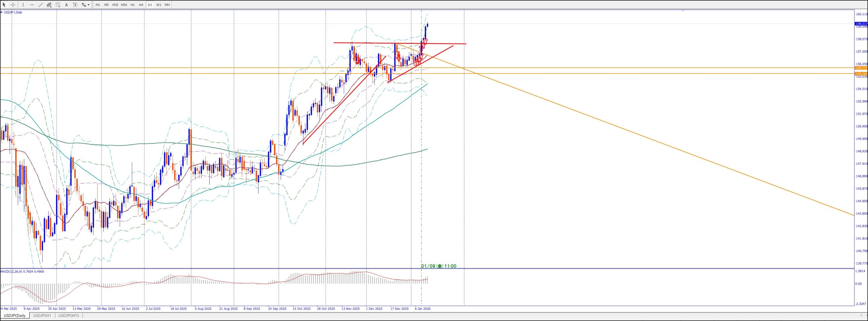Pick the horizontal line drawing tool

pyautogui.click(x=32, y=5)
